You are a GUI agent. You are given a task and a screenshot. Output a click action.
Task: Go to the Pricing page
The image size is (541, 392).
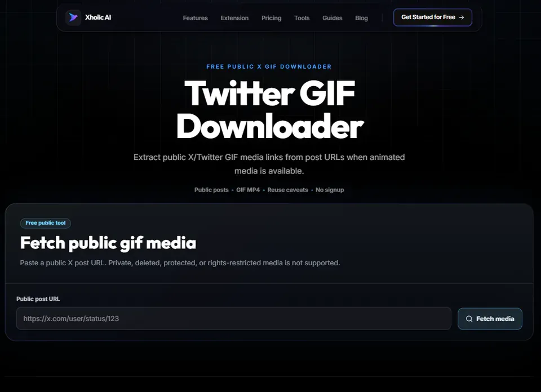click(x=271, y=18)
